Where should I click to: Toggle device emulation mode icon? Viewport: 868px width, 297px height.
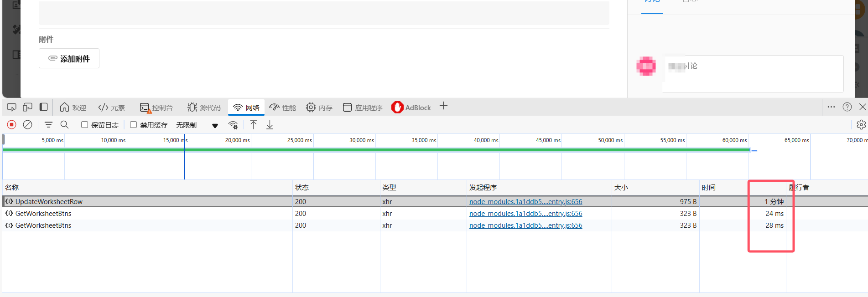[27, 107]
